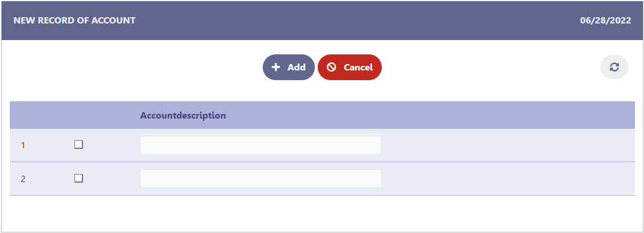
Task: Click blank area right of row 1 field
Action: tap(507, 145)
